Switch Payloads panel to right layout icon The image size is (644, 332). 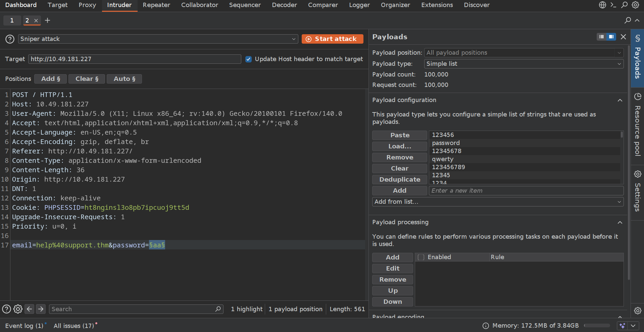(611, 37)
